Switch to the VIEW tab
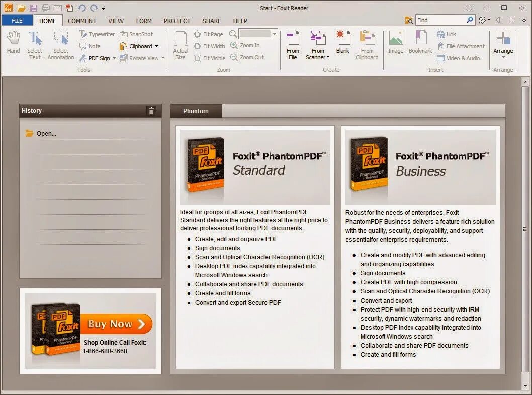The height and width of the screenshot is (395, 532). (116, 21)
